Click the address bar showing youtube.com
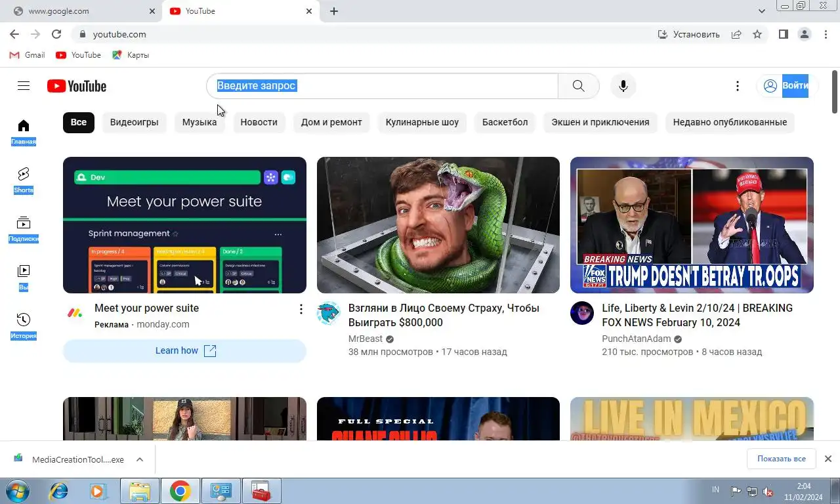840x504 pixels. [361, 34]
